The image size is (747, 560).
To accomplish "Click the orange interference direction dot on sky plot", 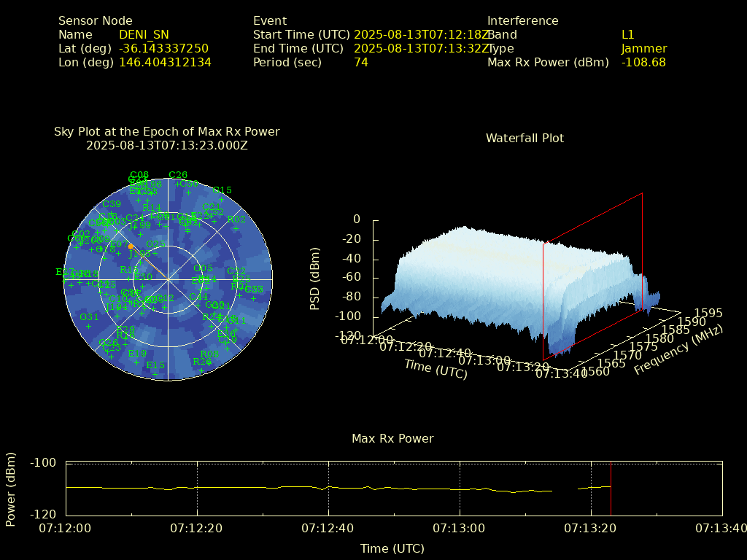I will (x=131, y=246).
